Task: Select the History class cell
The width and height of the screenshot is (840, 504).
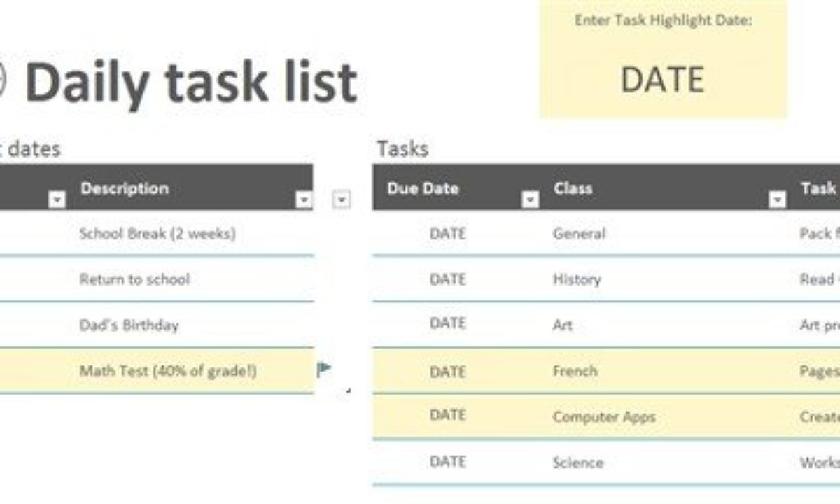Action: point(576,279)
